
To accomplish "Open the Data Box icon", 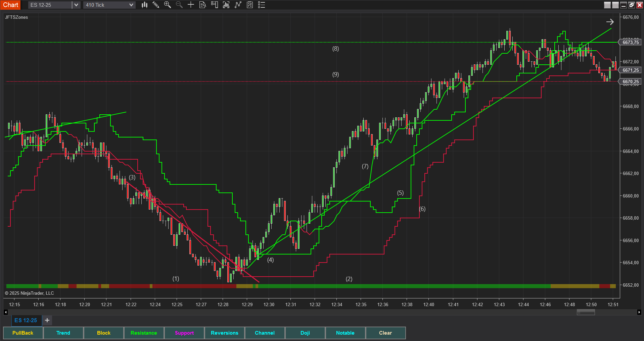I will coord(202,5).
